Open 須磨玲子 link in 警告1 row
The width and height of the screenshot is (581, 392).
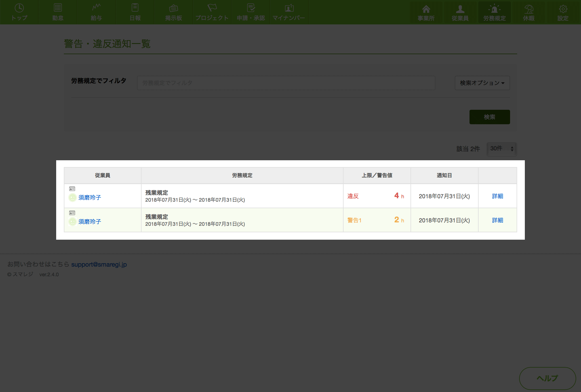[x=90, y=222]
